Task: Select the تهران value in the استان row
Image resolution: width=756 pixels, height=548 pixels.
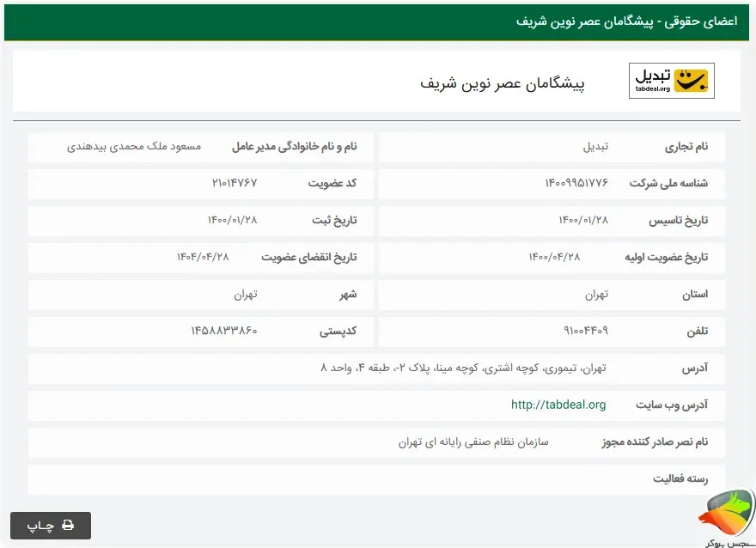Action: [x=597, y=294]
